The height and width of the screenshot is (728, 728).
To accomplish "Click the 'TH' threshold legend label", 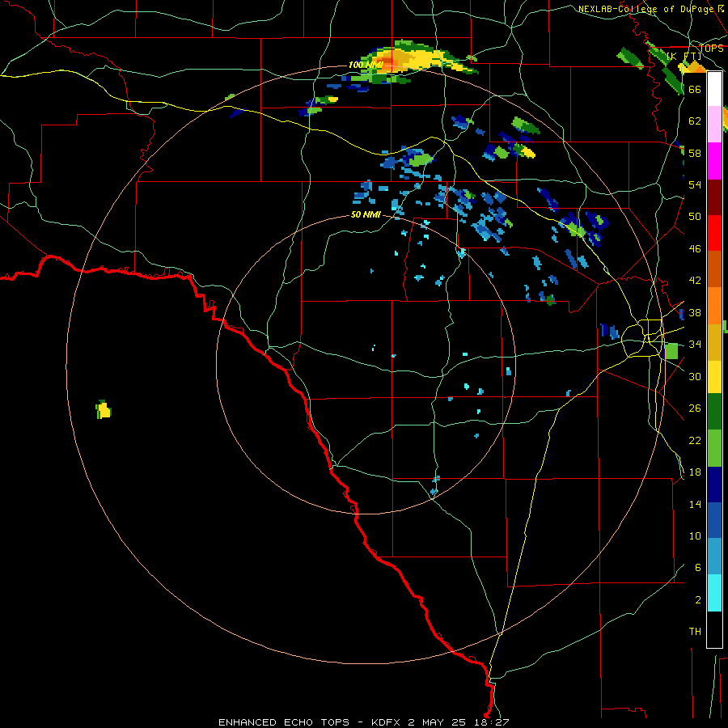I will [x=695, y=632].
